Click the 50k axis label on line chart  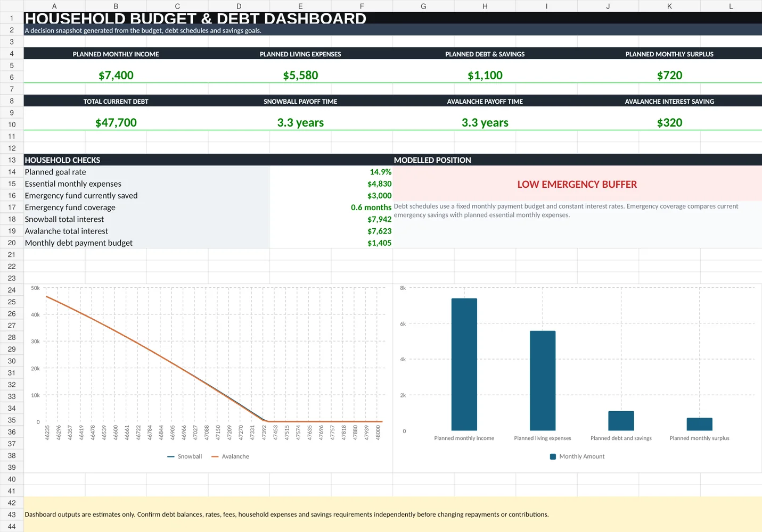point(35,288)
